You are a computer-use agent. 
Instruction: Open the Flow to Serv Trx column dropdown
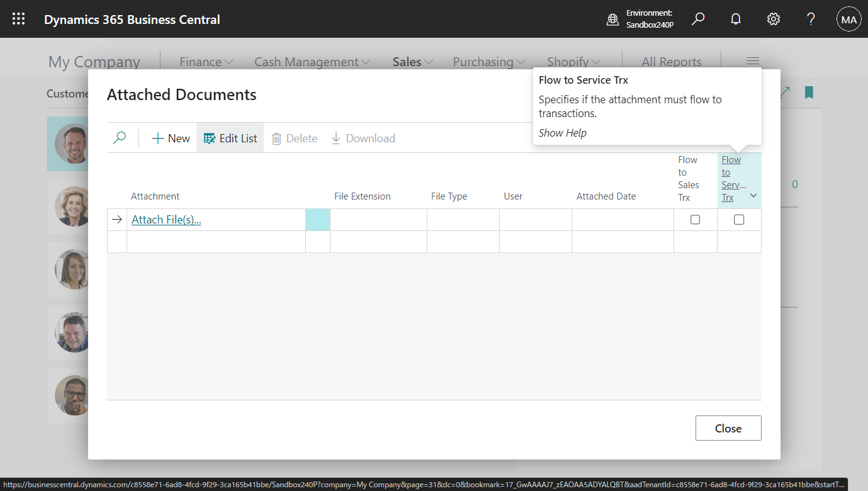click(x=753, y=196)
